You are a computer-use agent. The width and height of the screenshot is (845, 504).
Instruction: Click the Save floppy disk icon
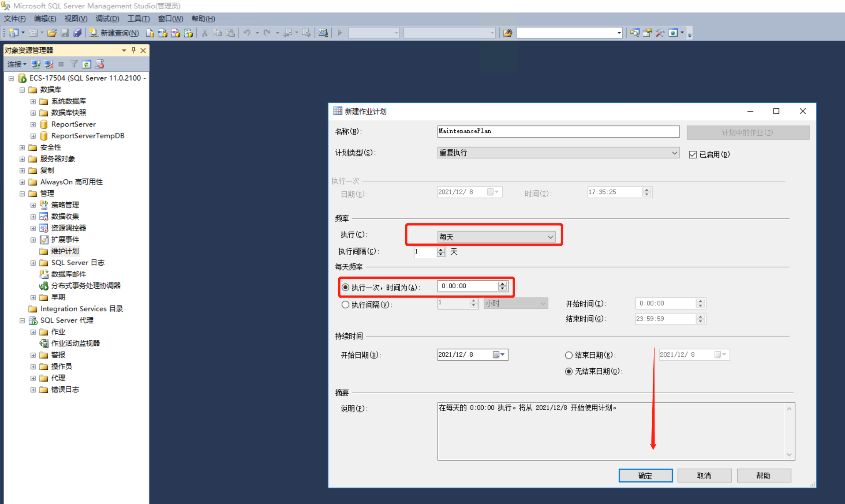point(65,33)
